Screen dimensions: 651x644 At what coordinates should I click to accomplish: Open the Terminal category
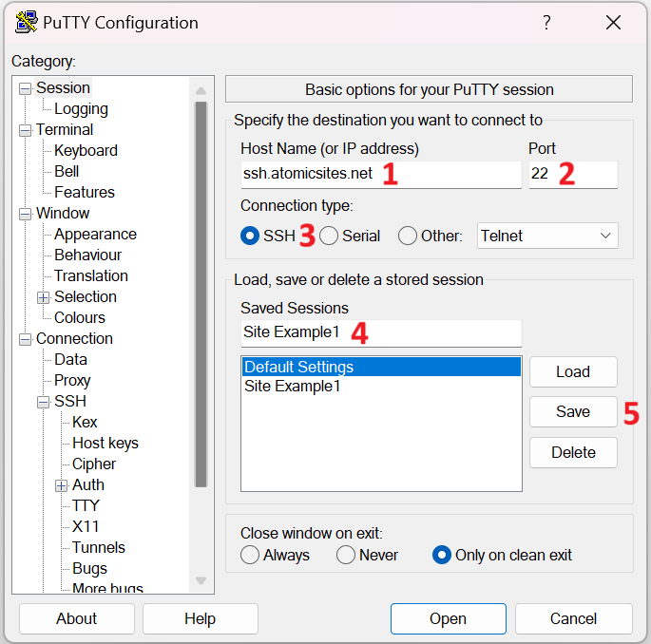(65, 130)
